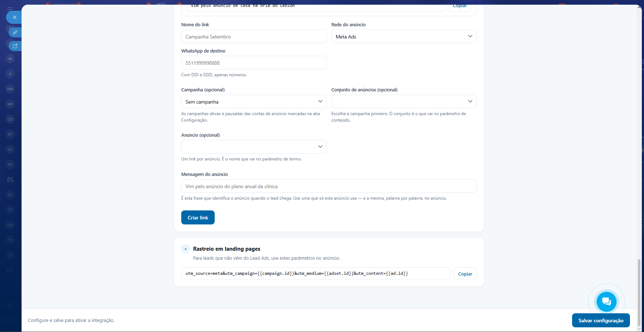
Task: Focus the WhatsApp de destino field
Action: click(x=254, y=63)
